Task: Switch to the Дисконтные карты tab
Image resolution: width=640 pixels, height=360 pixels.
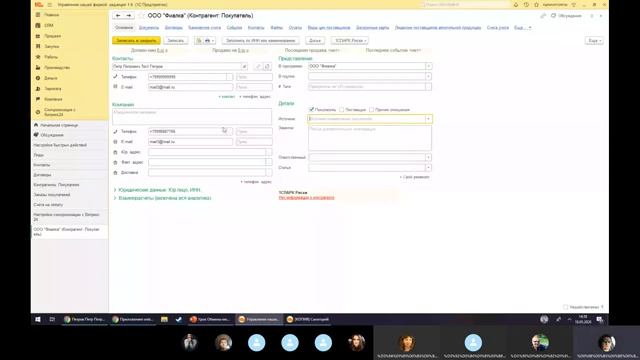Action: coord(372,28)
